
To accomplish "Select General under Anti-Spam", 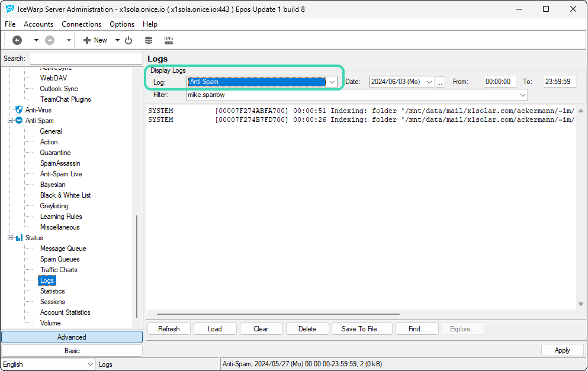I will (51, 131).
